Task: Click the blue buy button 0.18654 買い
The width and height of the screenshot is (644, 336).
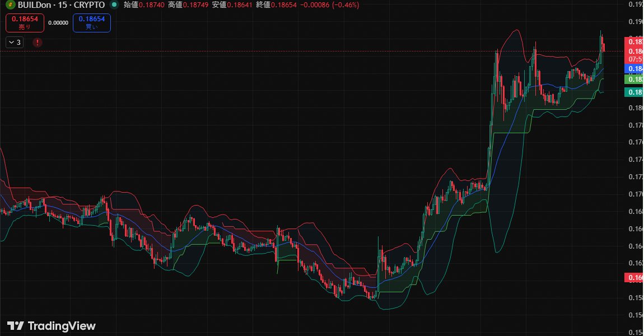Action: coord(92,22)
